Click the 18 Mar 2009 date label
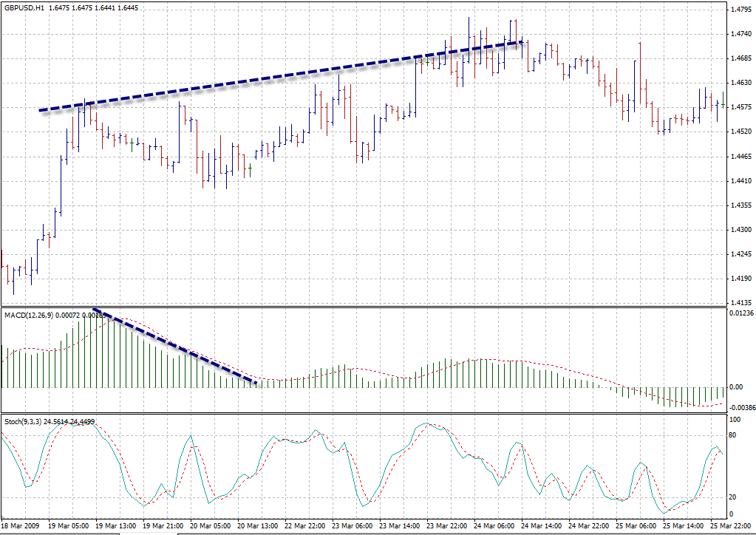756x535 pixels. (x=19, y=525)
